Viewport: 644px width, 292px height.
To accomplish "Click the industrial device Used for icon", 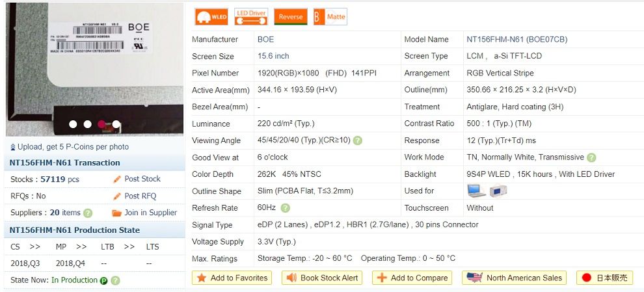I will coord(498,191).
